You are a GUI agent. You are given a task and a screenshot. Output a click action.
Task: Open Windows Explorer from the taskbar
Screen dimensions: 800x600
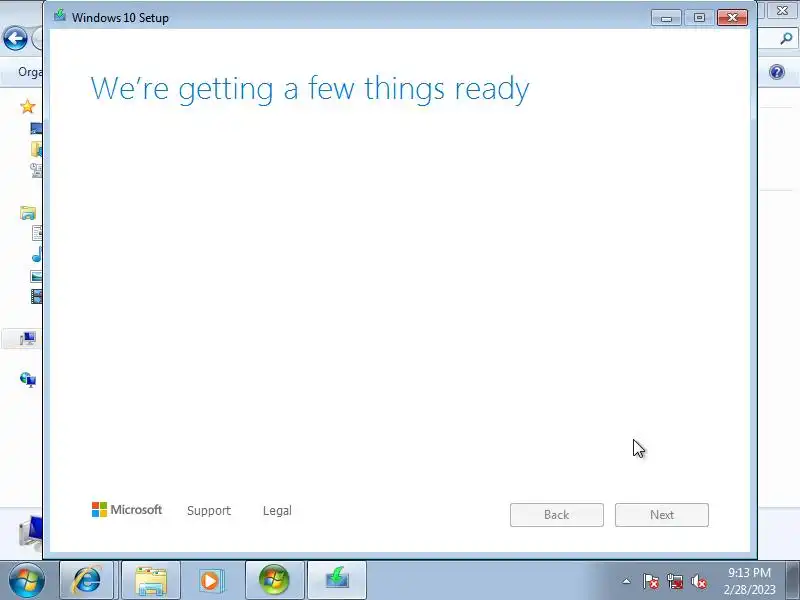coord(151,581)
